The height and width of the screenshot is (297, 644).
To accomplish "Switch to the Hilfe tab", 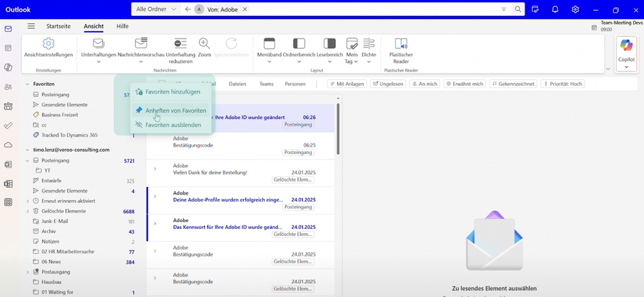I will pyautogui.click(x=123, y=26).
